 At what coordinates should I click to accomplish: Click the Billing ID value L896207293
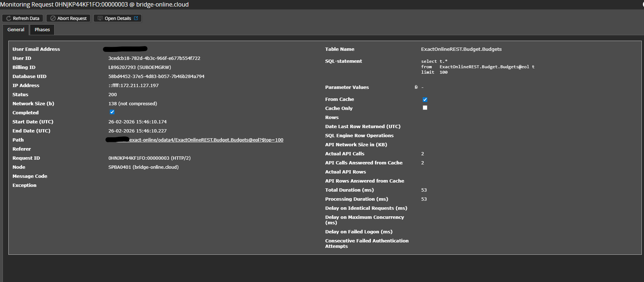140,68
